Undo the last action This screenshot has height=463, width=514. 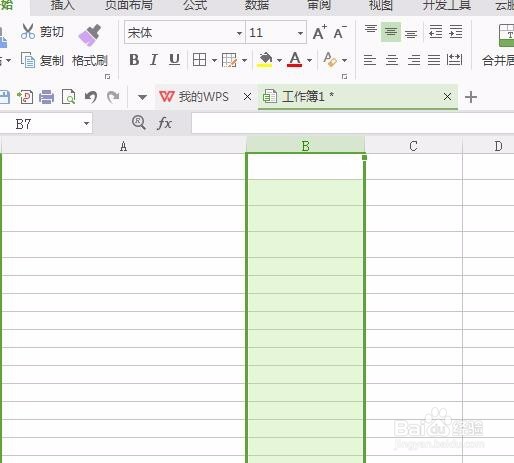(90, 97)
